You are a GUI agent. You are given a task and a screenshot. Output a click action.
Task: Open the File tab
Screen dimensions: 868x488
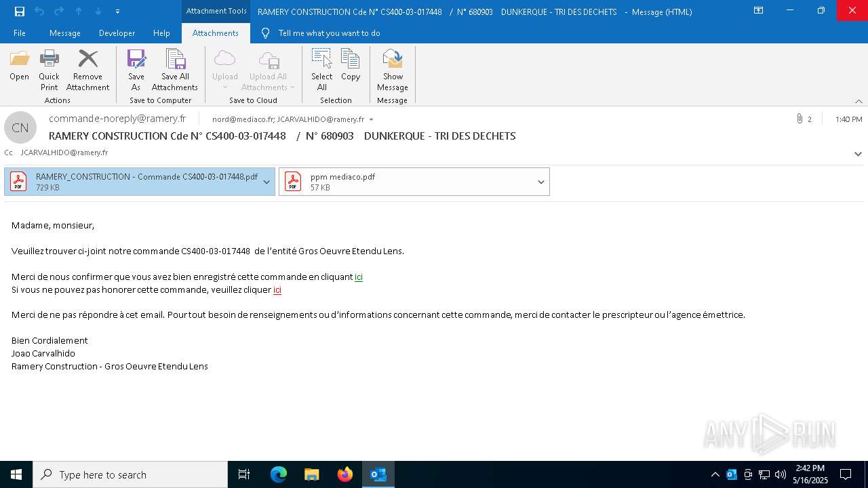[20, 33]
